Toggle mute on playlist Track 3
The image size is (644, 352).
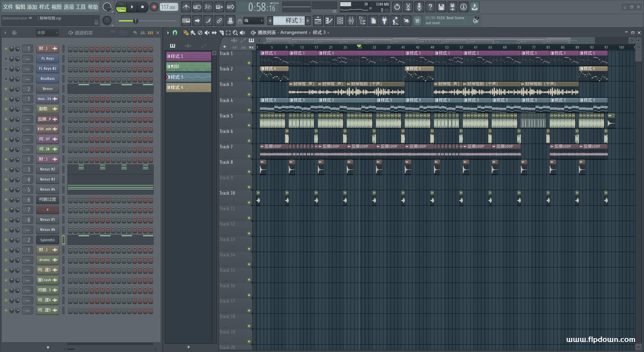coord(249,94)
